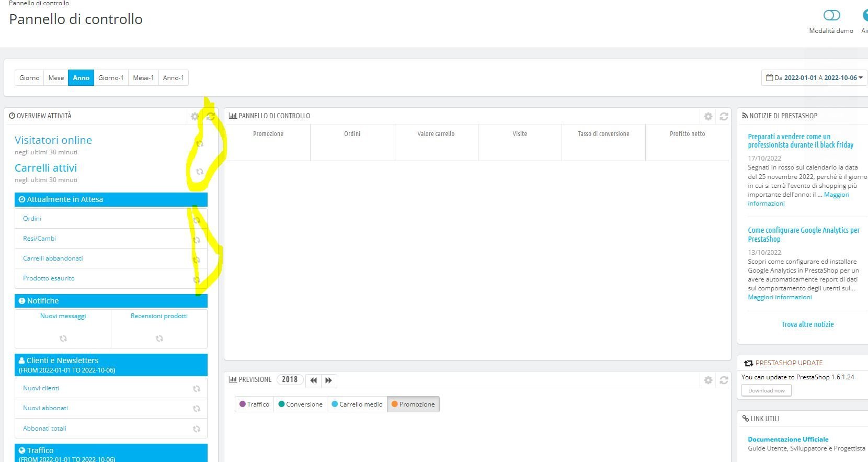The width and height of the screenshot is (868, 462).
Task: Click the purple Traffico color dot
Action: click(x=243, y=404)
